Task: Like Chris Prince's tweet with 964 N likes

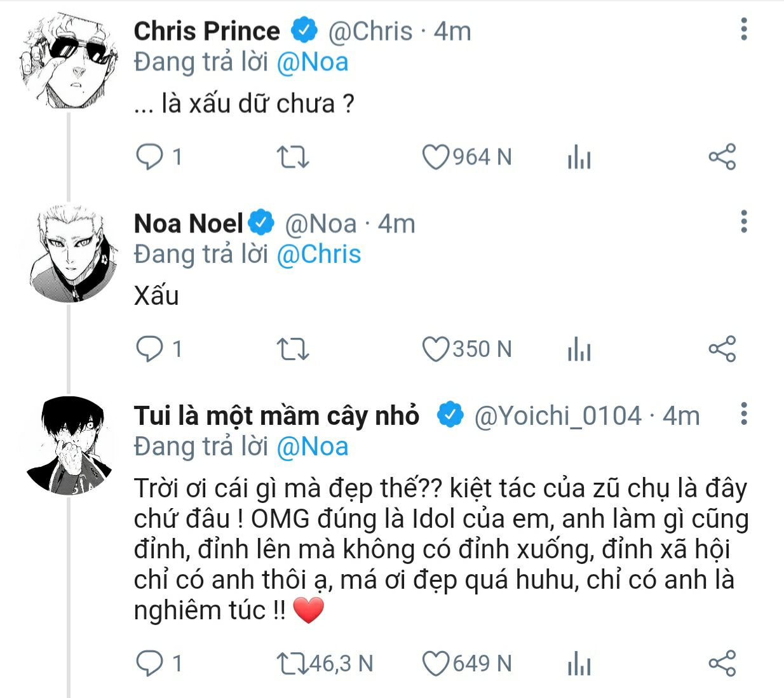Action: click(x=436, y=157)
